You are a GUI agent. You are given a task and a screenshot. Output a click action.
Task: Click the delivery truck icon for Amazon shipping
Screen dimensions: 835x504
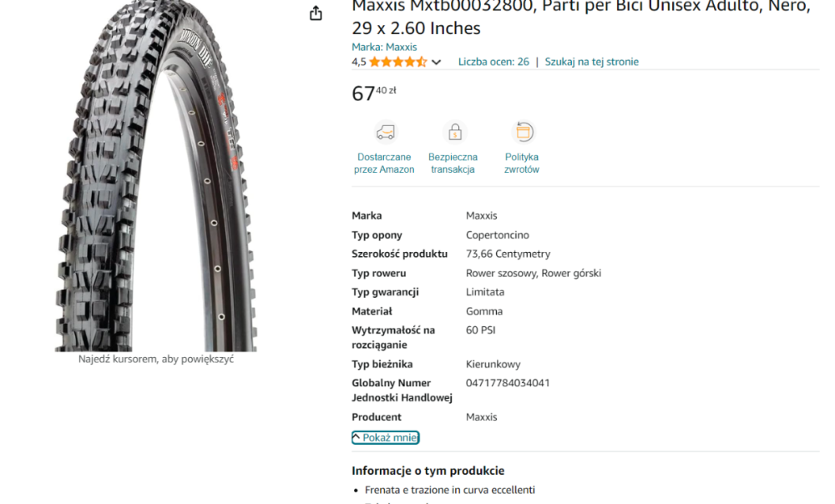386,132
